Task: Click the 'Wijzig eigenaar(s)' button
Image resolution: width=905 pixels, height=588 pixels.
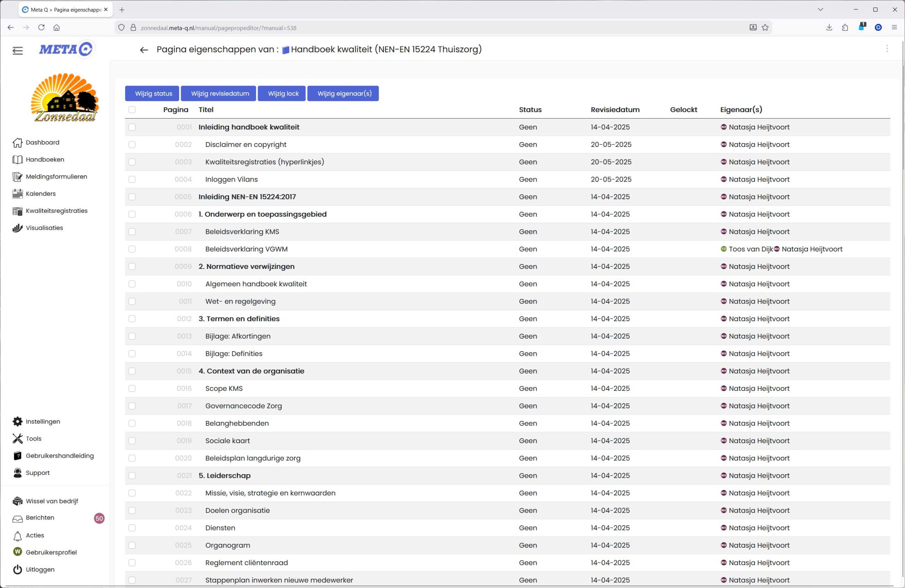Action: tap(344, 94)
